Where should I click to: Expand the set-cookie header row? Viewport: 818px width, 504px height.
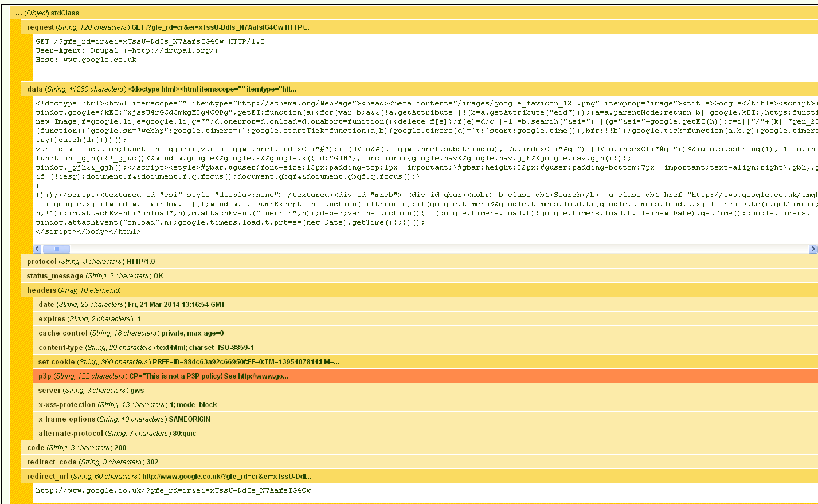425,361
